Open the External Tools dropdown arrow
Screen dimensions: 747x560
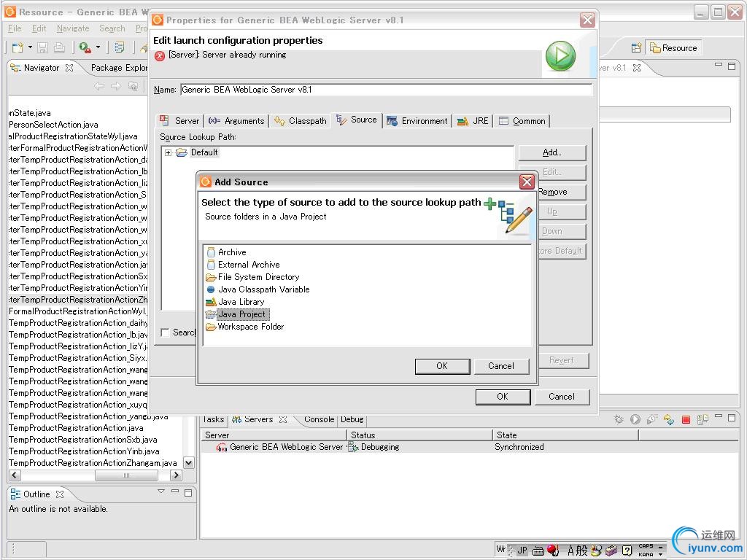pos(98,47)
